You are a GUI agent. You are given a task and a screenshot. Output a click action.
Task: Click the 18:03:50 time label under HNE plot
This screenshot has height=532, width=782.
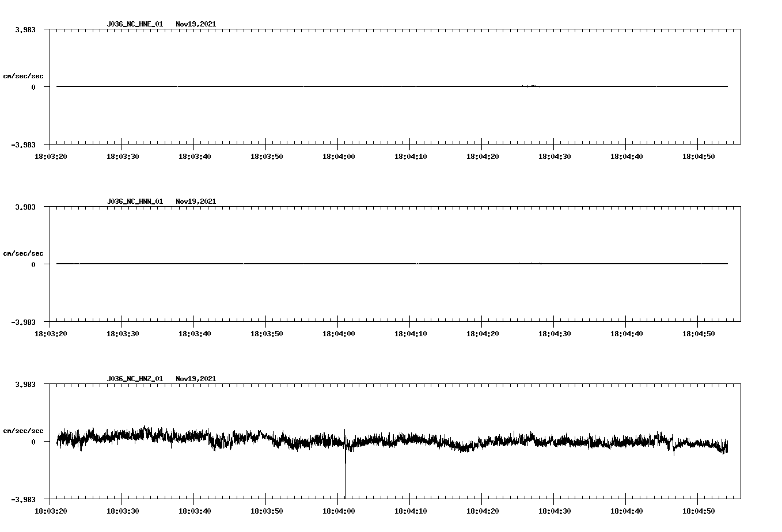pos(267,156)
